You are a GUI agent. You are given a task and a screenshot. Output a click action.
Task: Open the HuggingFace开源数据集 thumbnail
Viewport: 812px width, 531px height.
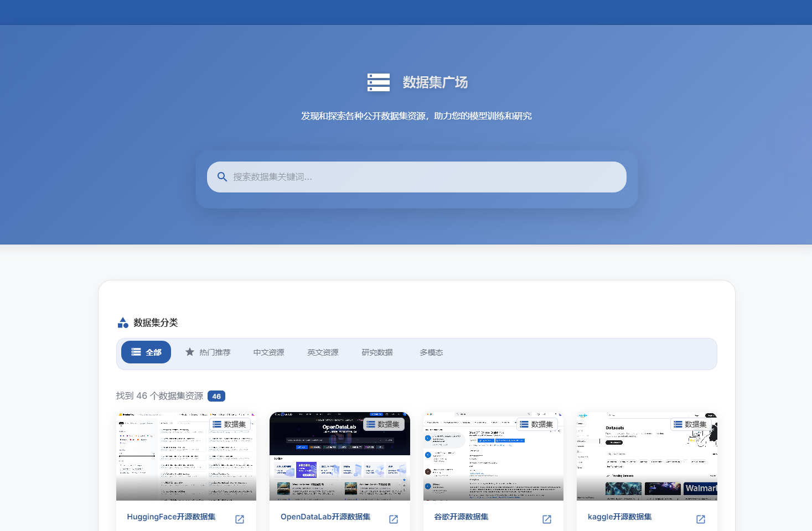click(186, 456)
